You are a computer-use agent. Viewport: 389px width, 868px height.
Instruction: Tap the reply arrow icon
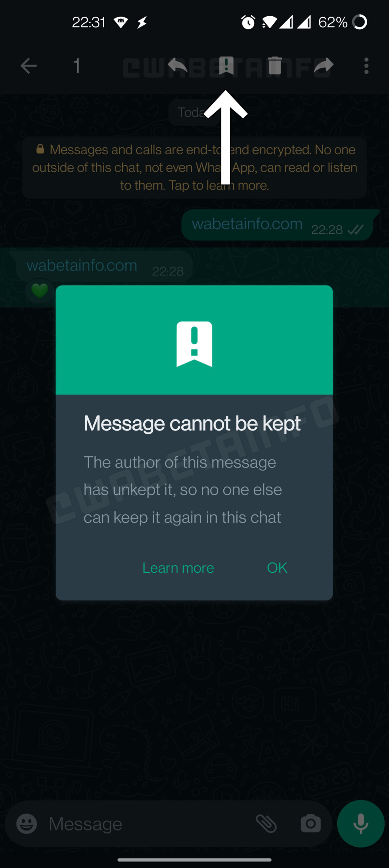(x=178, y=65)
